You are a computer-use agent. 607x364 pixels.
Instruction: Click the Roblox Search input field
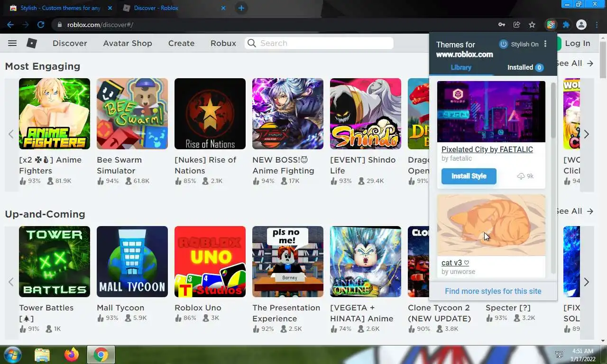(319, 43)
